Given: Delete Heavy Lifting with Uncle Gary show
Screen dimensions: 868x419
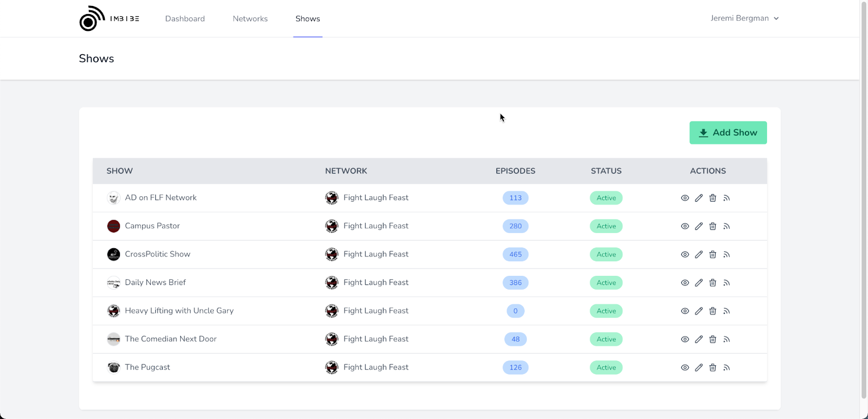Looking at the screenshot, I should 713,311.
